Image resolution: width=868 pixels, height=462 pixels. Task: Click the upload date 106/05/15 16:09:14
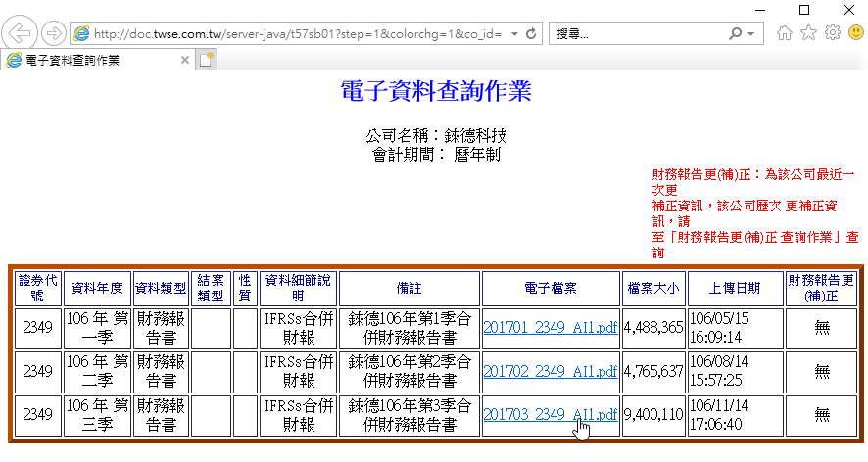(736, 328)
